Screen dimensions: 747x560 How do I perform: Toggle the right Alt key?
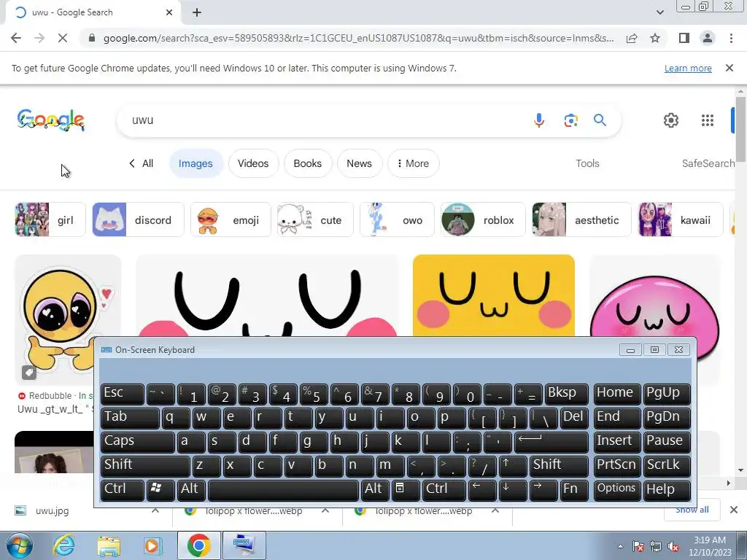pyautogui.click(x=375, y=489)
